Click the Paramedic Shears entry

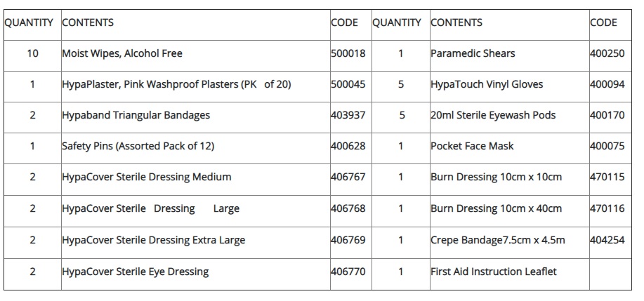coord(473,53)
